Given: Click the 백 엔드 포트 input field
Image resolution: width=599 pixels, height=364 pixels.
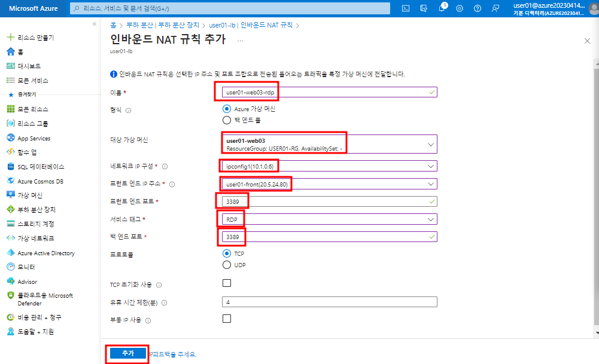Looking at the screenshot, I should coord(329,237).
